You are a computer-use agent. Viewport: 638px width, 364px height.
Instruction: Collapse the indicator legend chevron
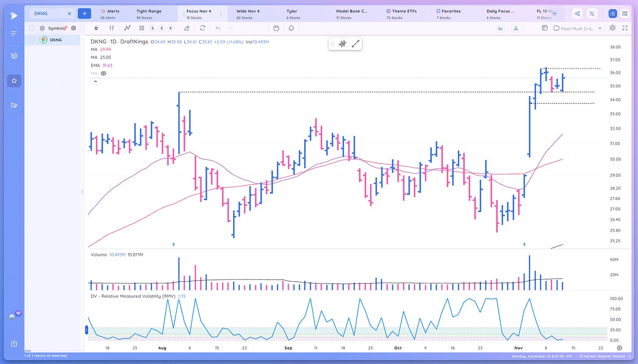[x=96, y=81]
